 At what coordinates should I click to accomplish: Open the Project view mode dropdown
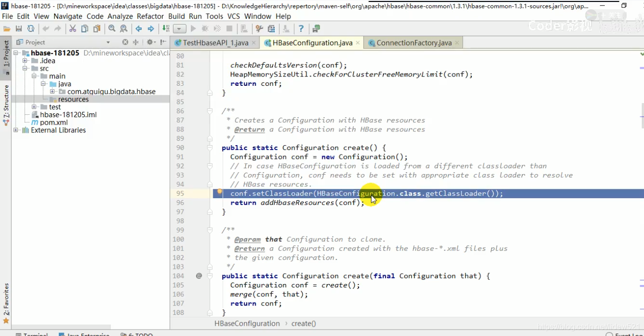pyautogui.click(x=108, y=43)
